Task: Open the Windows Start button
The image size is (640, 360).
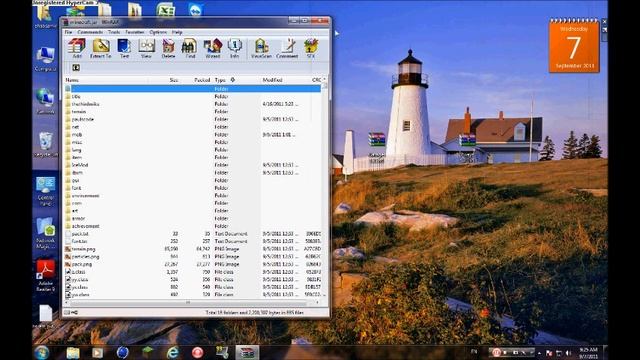Action: [42, 352]
